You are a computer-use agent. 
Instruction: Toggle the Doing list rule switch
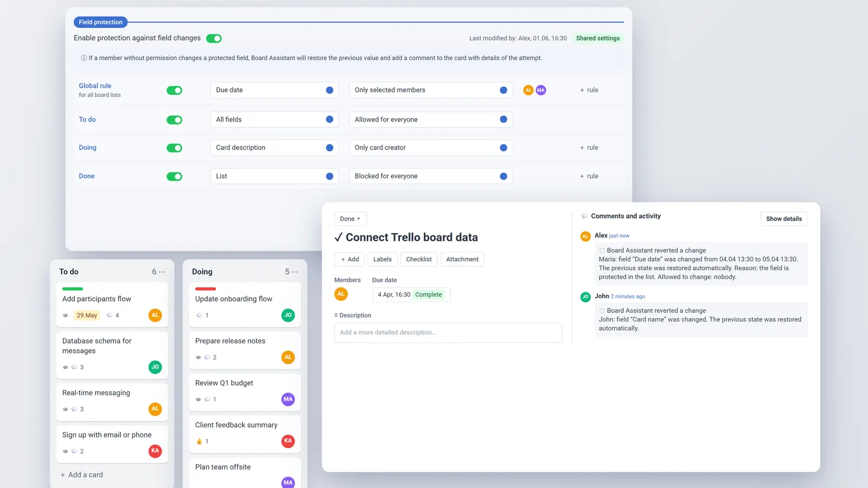point(174,148)
